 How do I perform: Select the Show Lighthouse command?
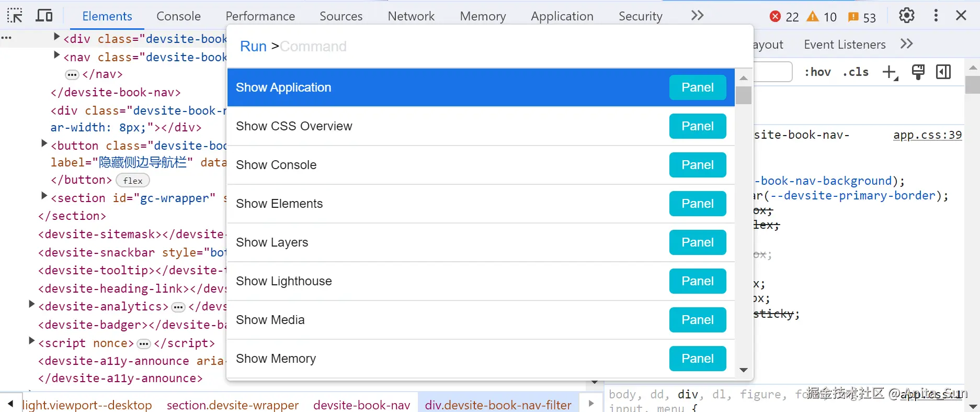pos(481,281)
